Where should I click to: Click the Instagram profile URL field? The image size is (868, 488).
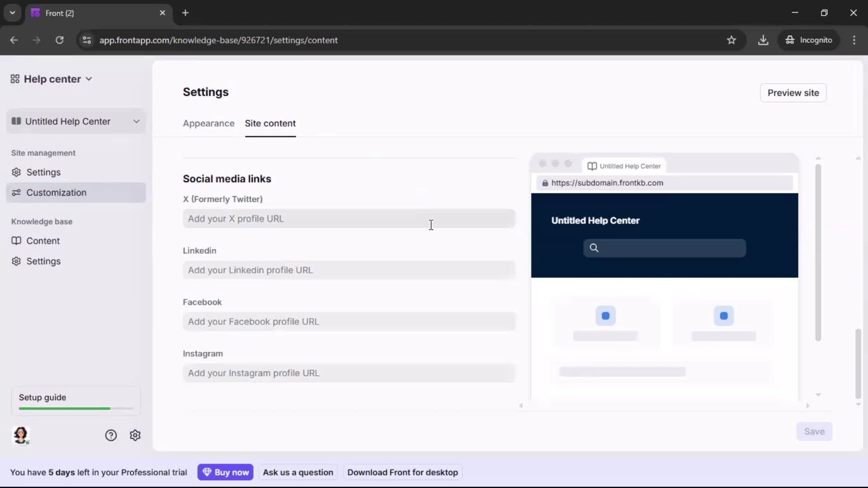pos(349,373)
